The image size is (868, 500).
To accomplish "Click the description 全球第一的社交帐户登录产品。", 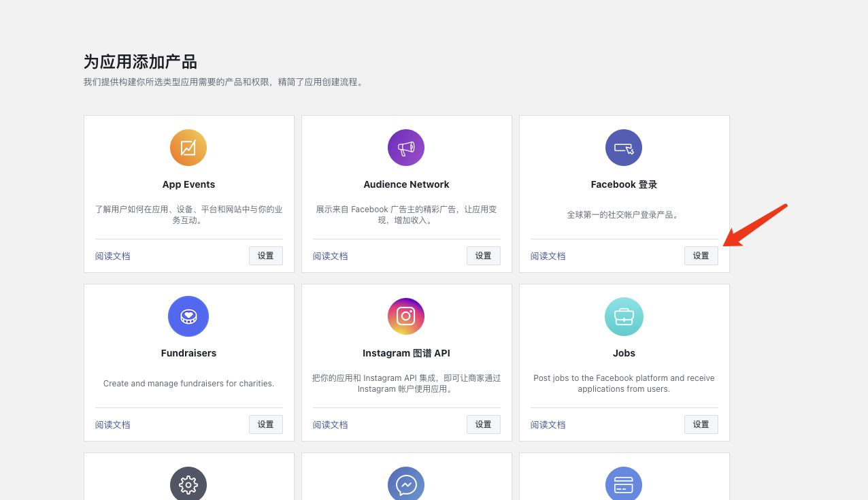I will [624, 215].
